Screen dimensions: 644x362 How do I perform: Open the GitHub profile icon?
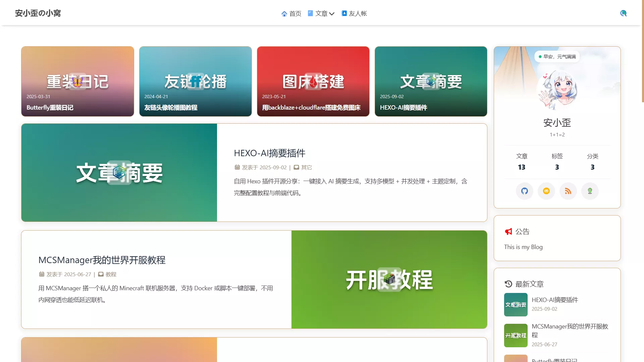pyautogui.click(x=525, y=191)
